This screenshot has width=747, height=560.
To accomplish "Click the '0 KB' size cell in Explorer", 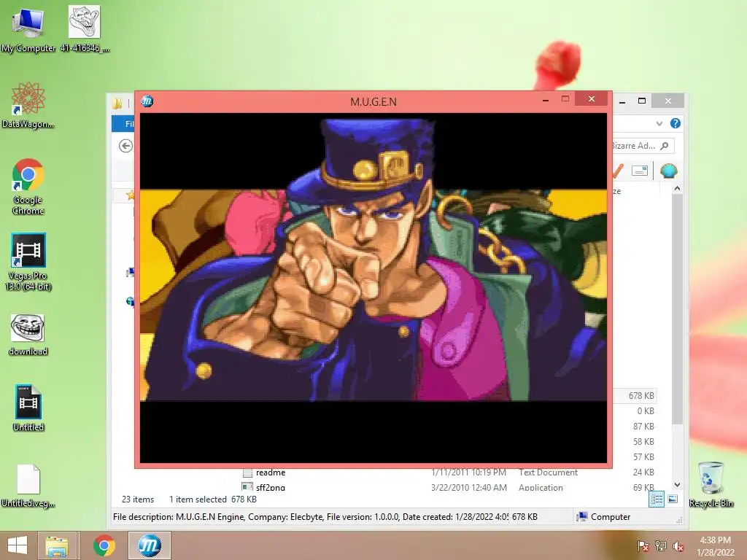I will click(646, 411).
